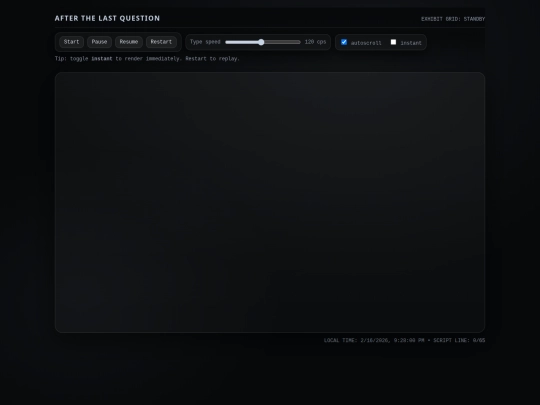Click the tip text about toggling instant
Screen dimensions: 540x405
147,59
